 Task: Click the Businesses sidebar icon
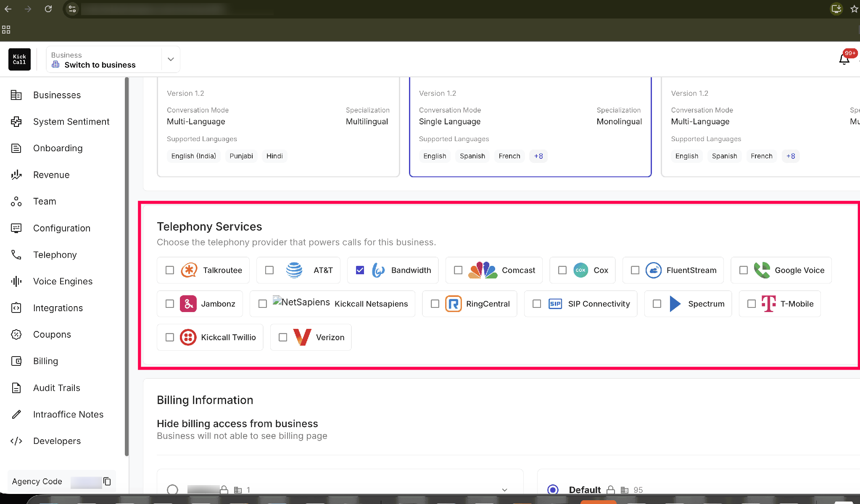16,95
